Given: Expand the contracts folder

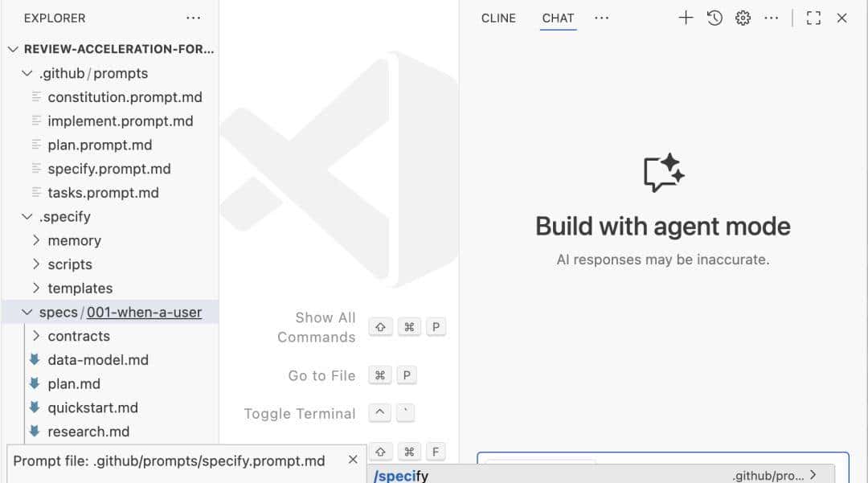Looking at the screenshot, I should 79,336.
